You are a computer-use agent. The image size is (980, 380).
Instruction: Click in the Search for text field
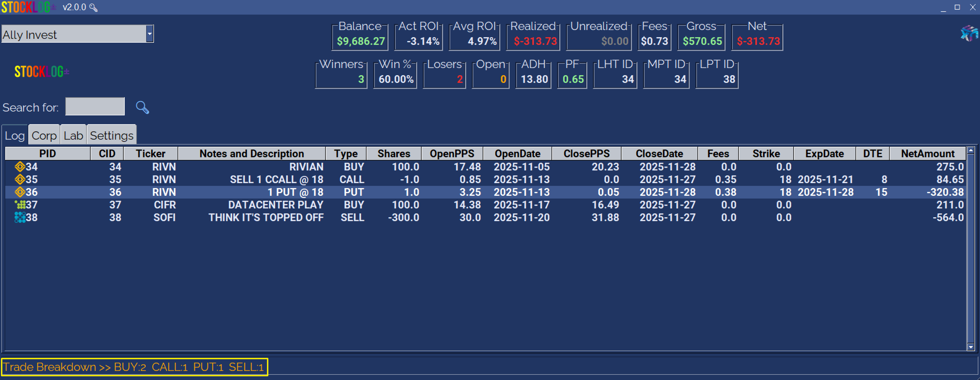pos(95,107)
